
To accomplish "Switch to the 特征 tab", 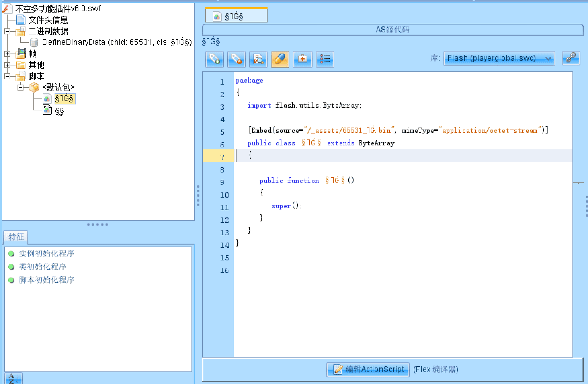I will click(16, 237).
